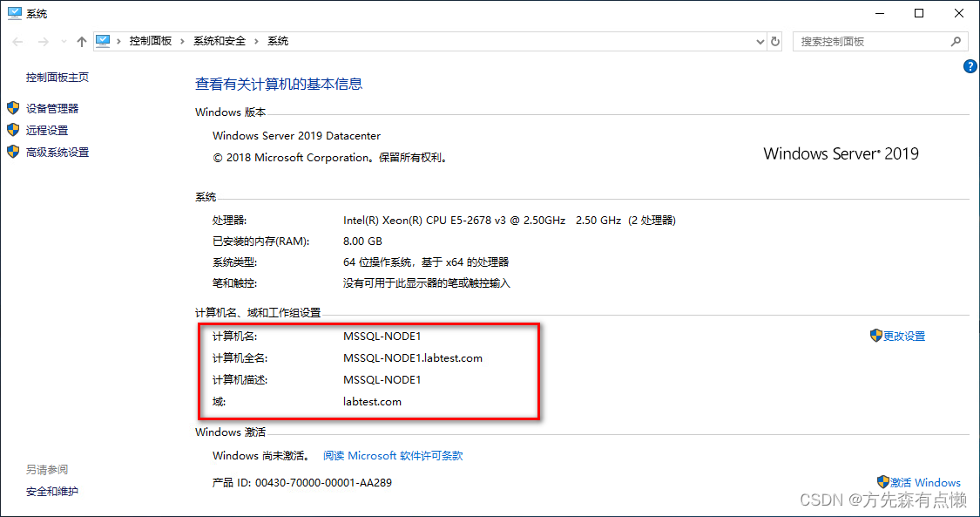Click the search magnifier icon
This screenshot has width=980, height=517.
coord(956,41)
